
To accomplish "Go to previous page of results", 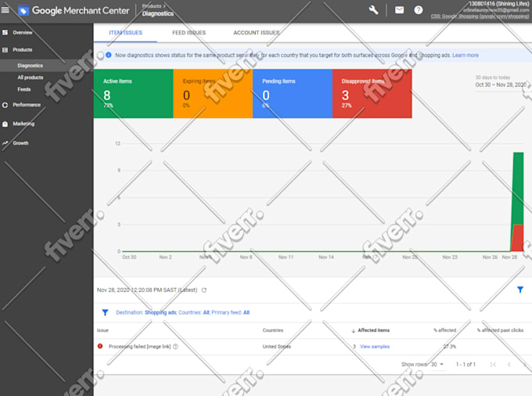I will coord(509,365).
